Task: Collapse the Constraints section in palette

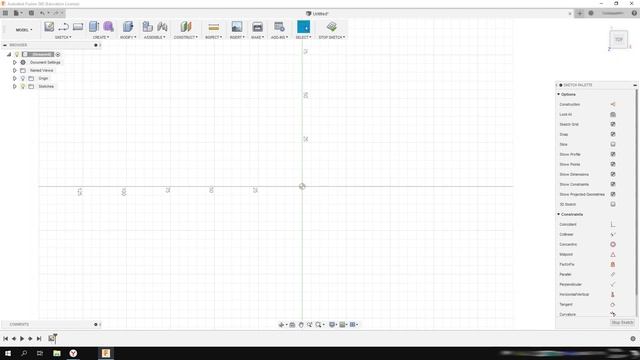Action: (559, 214)
